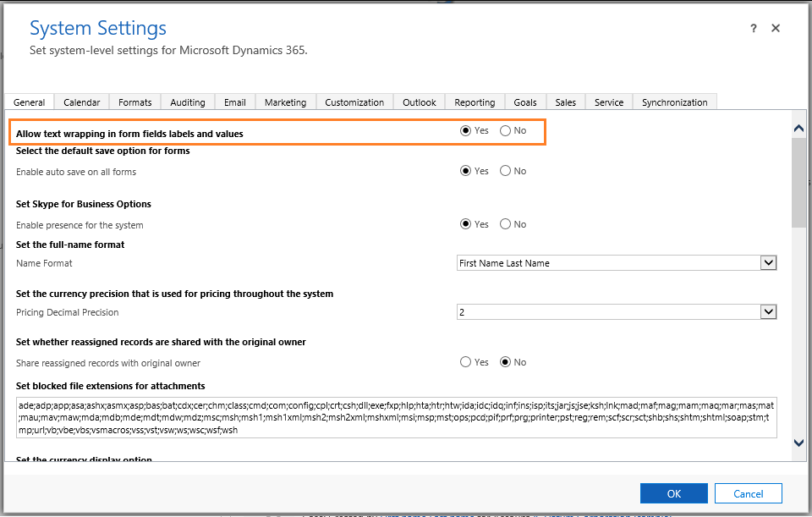This screenshot has width=812, height=517.
Task: Open the Synchronization tab
Action: pyautogui.click(x=674, y=102)
